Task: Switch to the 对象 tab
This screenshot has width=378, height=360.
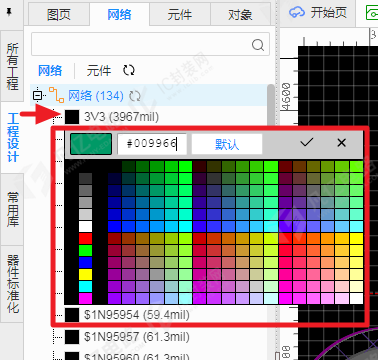Action: pyautogui.click(x=240, y=15)
